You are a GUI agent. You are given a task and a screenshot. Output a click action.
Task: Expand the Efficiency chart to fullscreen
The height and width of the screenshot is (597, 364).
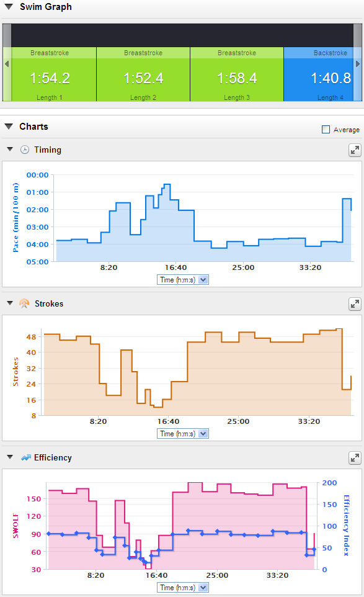click(x=355, y=458)
